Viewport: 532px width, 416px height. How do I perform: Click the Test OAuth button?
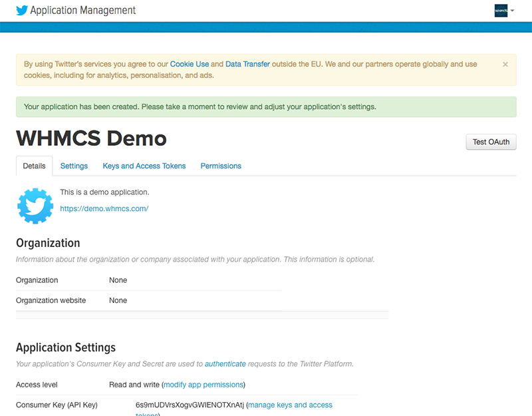[491, 142]
